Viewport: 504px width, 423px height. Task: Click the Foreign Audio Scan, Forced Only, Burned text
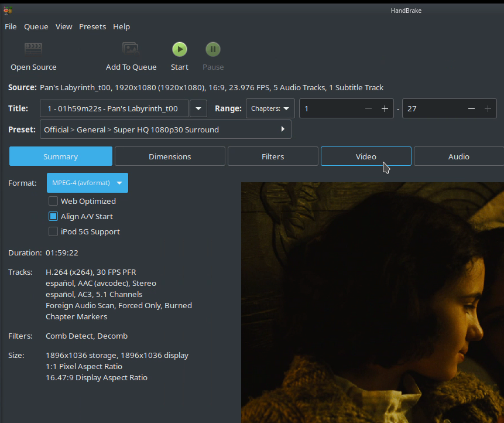pyautogui.click(x=119, y=306)
